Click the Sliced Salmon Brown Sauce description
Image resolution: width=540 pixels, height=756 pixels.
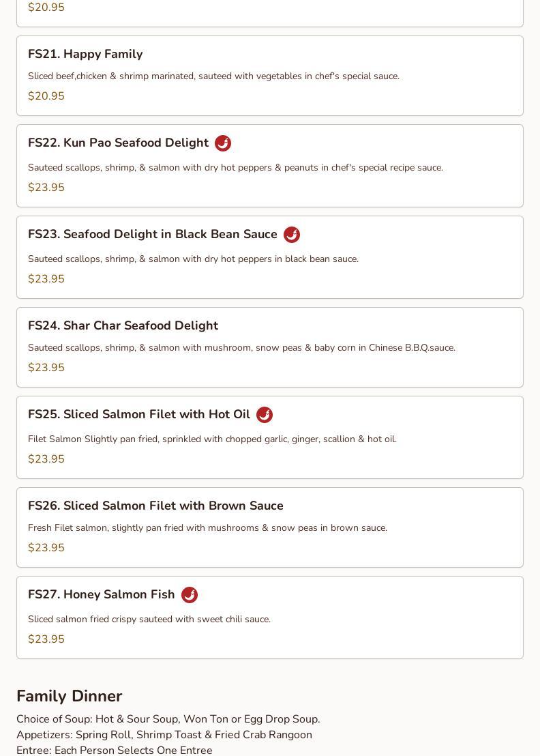(x=207, y=528)
